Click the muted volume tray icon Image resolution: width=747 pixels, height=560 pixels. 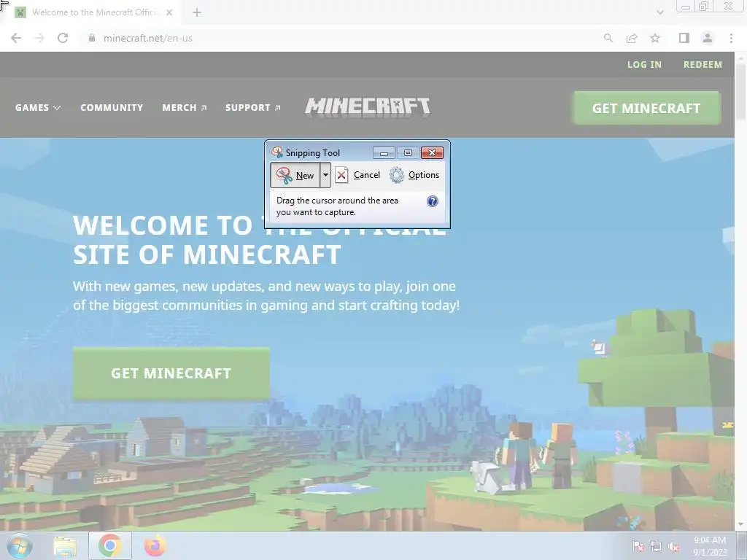tap(673, 547)
